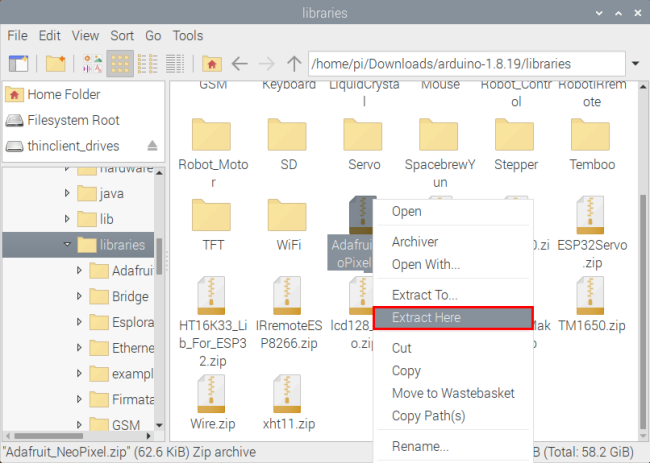This screenshot has height=464, width=650.
Task: Click the TM1650.zip archive file
Action: 592,305
